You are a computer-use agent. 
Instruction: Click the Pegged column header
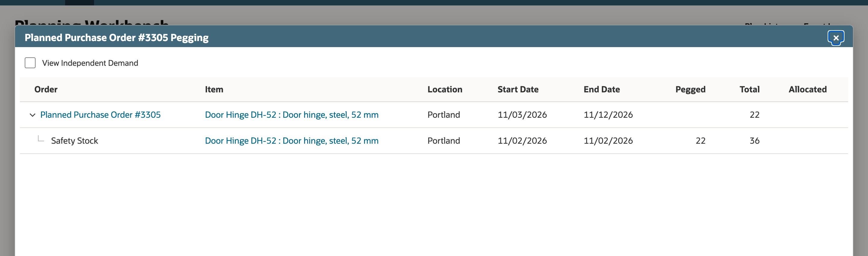[x=690, y=89]
